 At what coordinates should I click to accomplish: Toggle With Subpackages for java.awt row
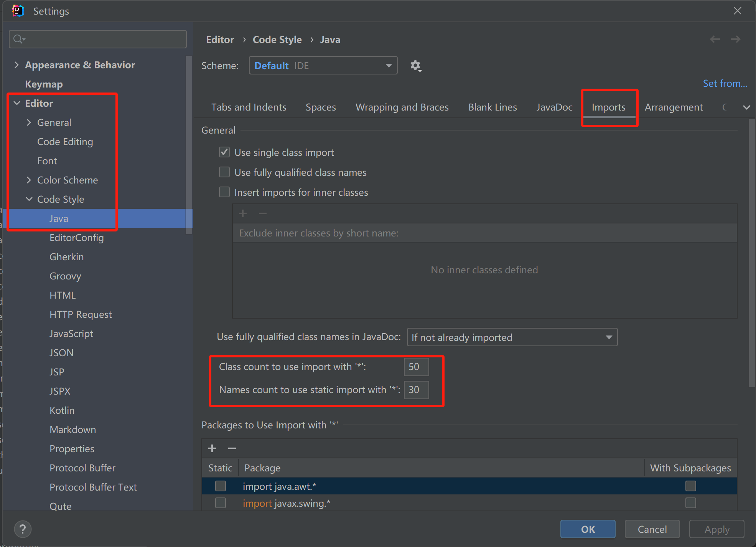[x=691, y=486]
